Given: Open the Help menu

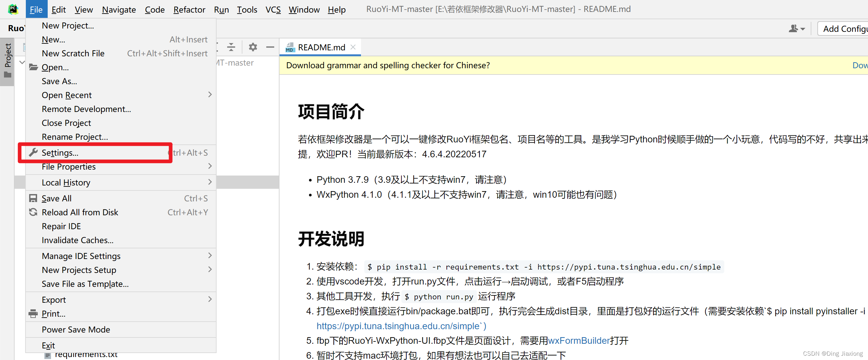Looking at the screenshot, I should (336, 9).
